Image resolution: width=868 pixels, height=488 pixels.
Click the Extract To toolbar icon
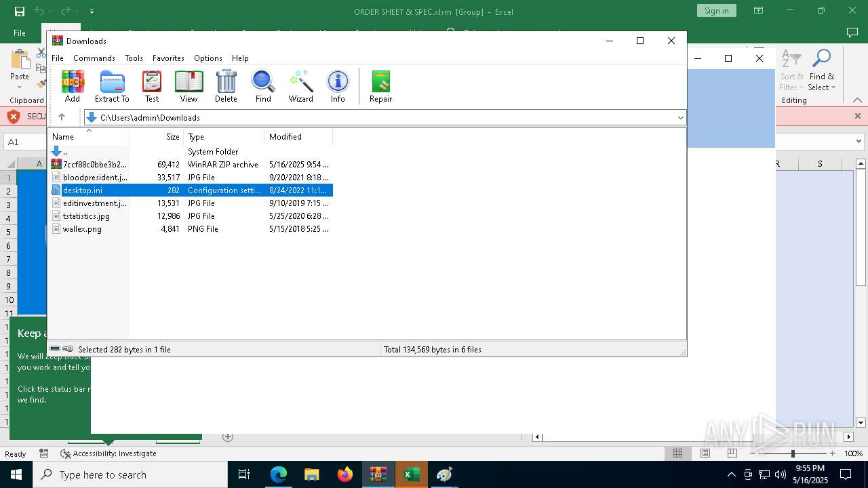(112, 86)
